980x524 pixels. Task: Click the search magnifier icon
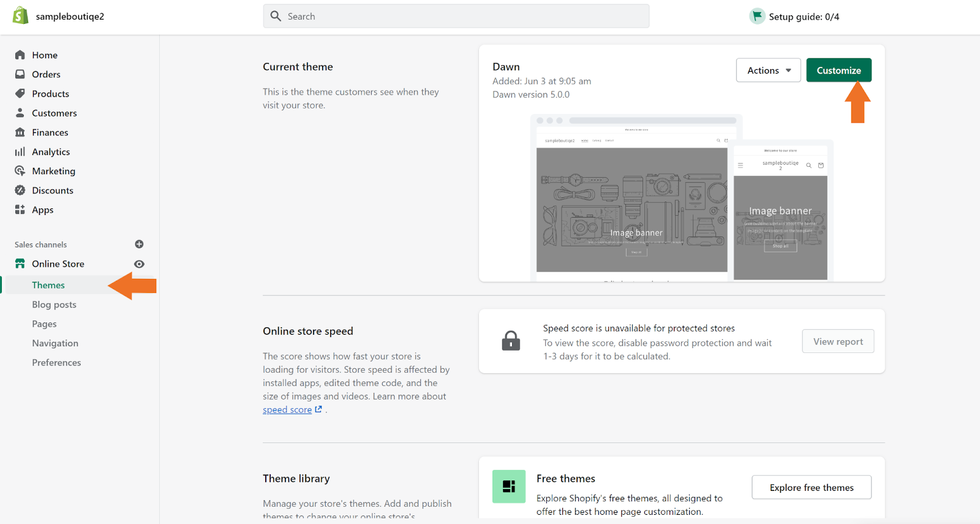click(276, 16)
